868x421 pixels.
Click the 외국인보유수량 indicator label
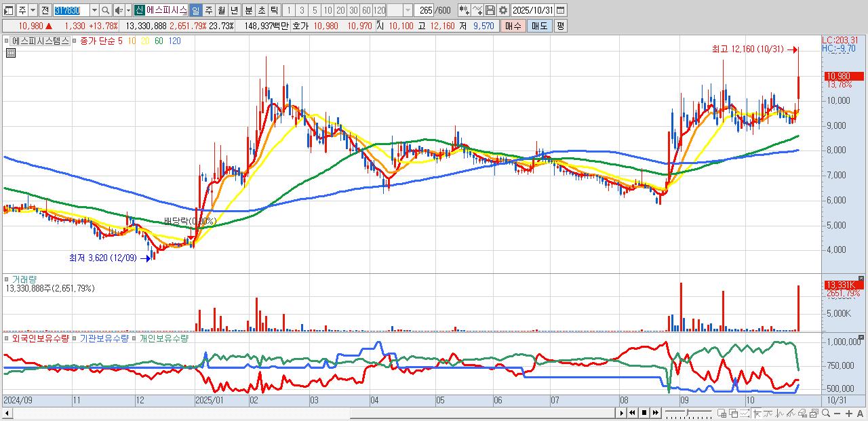(x=41, y=338)
